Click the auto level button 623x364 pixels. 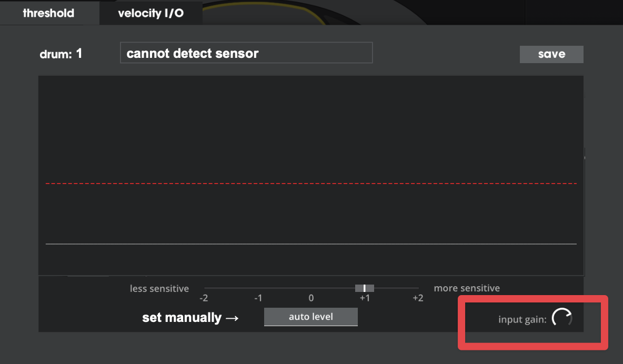pos(310,317)
